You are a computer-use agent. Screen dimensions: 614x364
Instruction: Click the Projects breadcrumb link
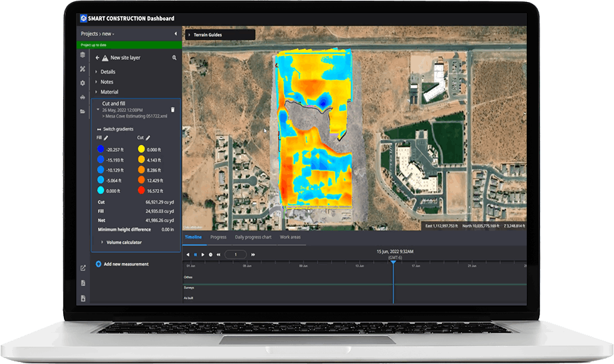point(89,34)
